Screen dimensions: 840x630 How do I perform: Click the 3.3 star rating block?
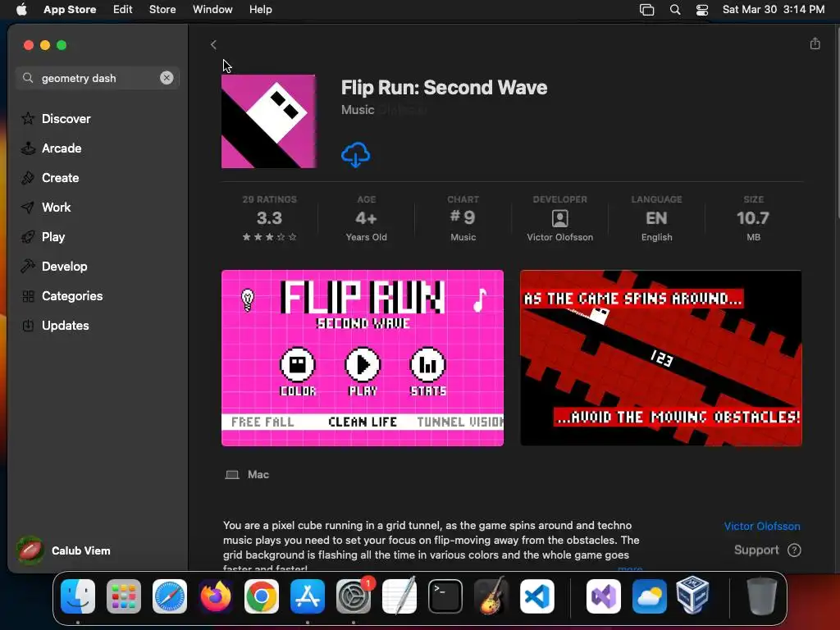coord(269,218)
